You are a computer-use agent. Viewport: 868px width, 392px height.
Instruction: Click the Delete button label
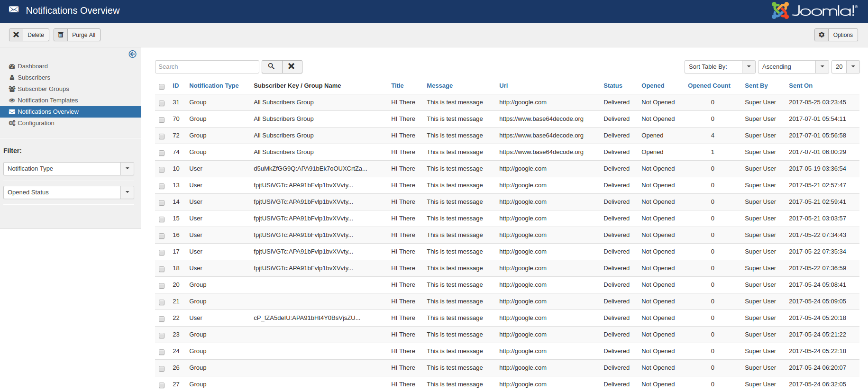pos(36,35)
